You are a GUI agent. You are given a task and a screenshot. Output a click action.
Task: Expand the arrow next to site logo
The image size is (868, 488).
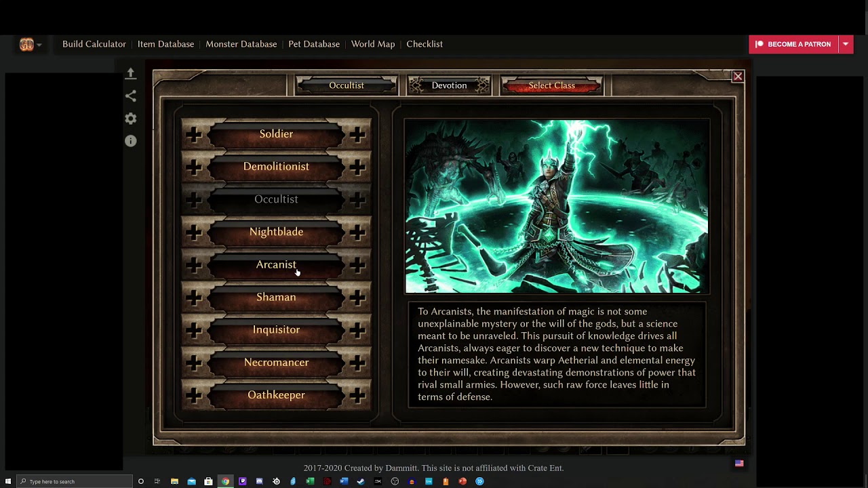click(39, 45)
